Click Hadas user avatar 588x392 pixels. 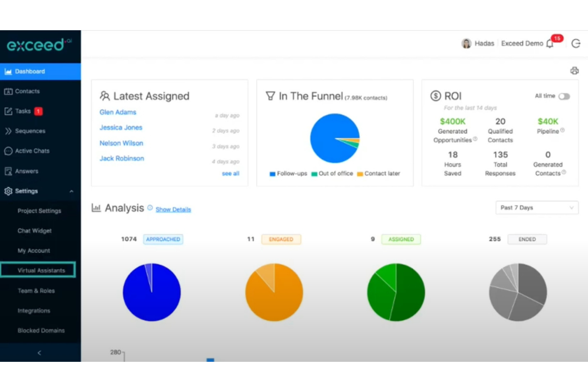(x=466, y=43)
